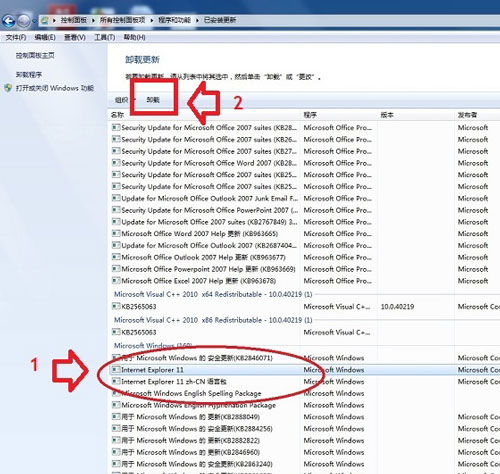Click the 卸载 toolbar button
The width and height of the screenshot is (500, 474).
153,100
